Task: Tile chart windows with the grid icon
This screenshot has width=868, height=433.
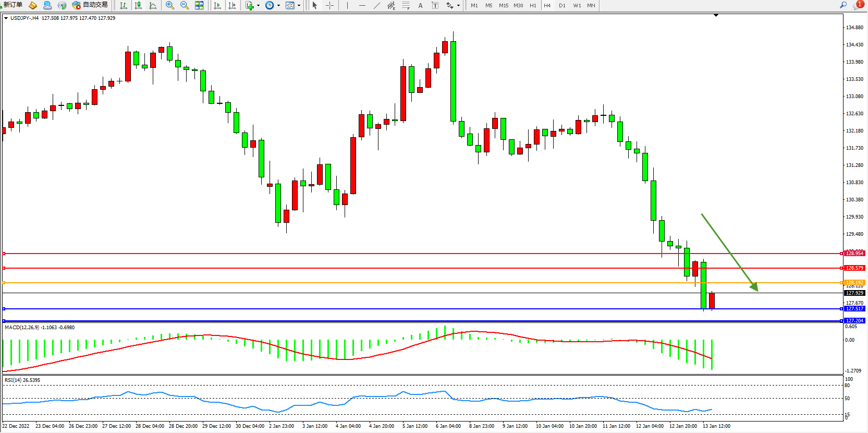Action: coord(199,5)
